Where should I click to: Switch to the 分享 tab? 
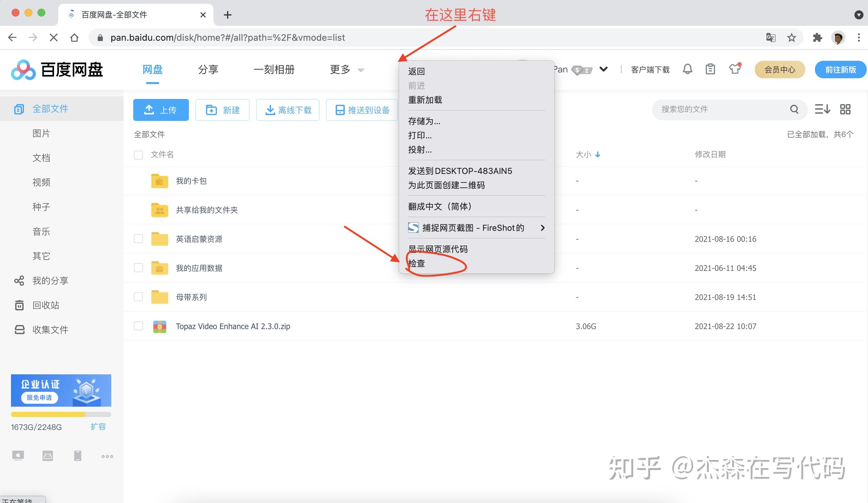[x=208, y=70]
